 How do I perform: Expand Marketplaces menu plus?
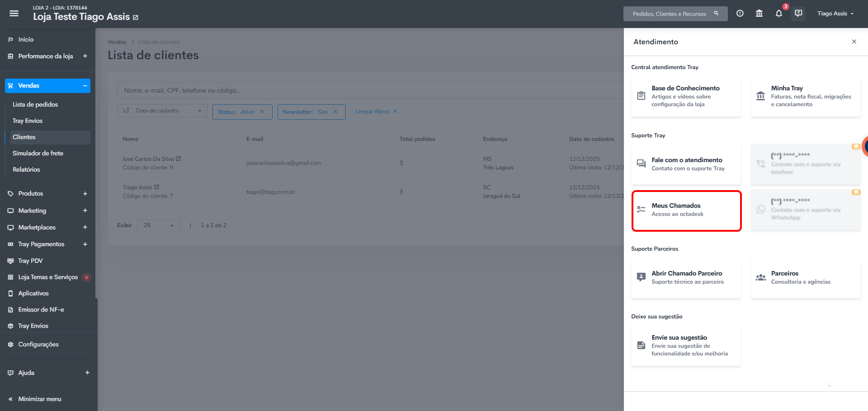pos(85,227)
